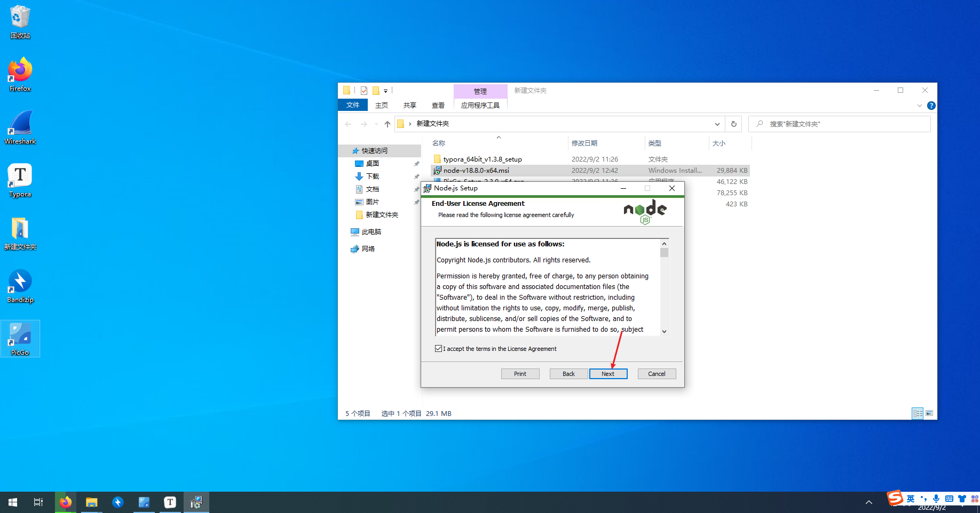Click the license text scrollbar down arrow
Image resolution: width=980 pixels, height=513 pixels.
pos(664,331)
